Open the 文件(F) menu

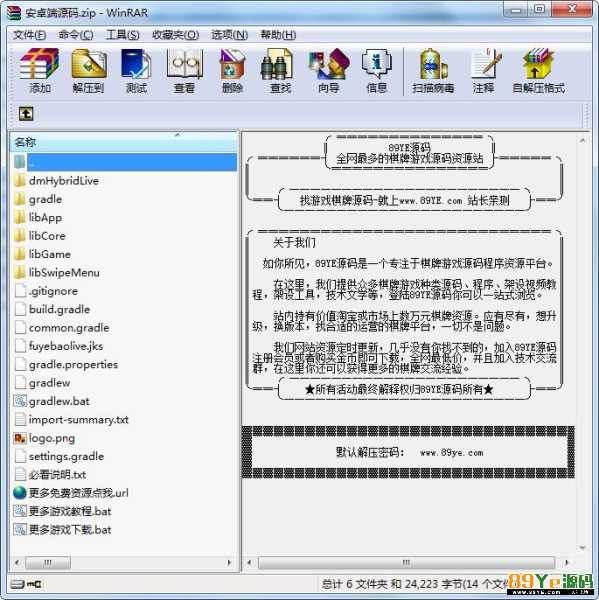29,35
